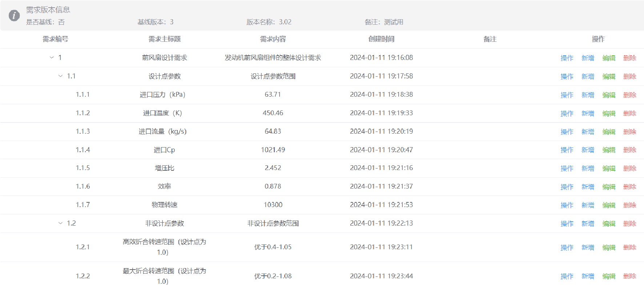The height and width of the screenshot is (287, 644).
Task: Open 操作 for 物理转速 row
Action: click(x=567, y=205)
